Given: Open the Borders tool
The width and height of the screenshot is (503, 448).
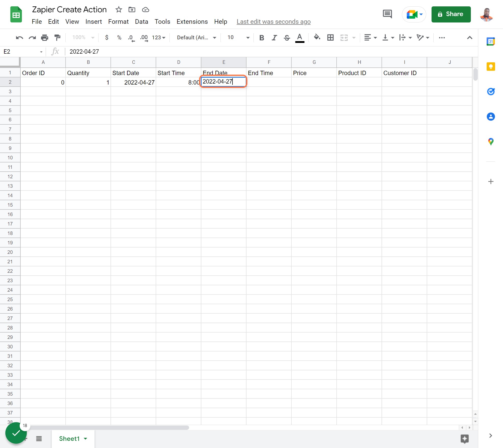Looking at the screenshot, I should coord(330,38).
